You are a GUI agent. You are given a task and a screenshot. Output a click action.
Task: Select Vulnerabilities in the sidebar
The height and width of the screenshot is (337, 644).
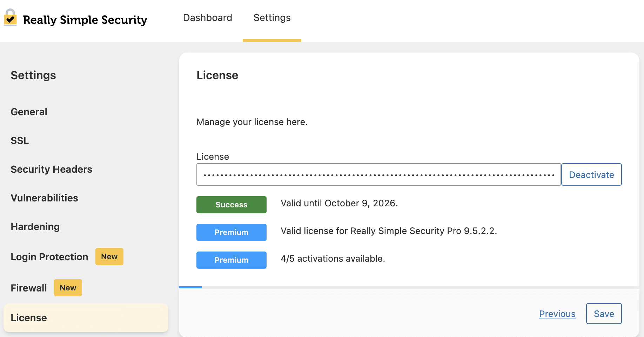(44, 198)
